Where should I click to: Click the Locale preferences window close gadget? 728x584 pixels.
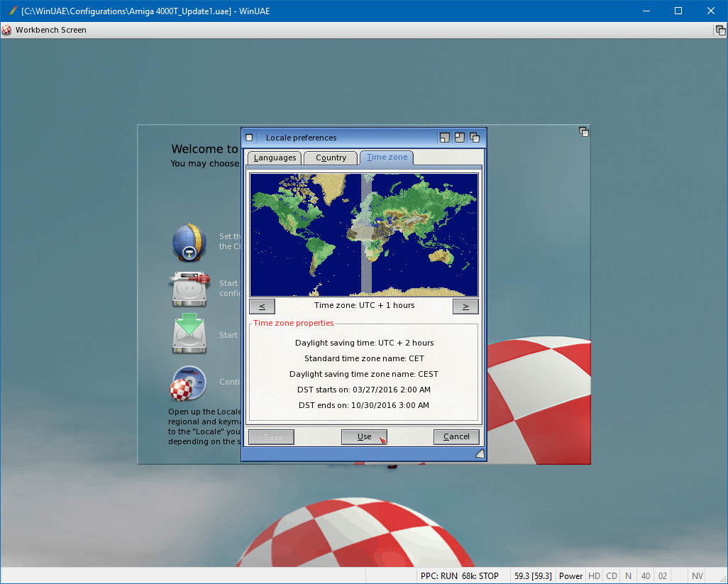pos(249,138)
